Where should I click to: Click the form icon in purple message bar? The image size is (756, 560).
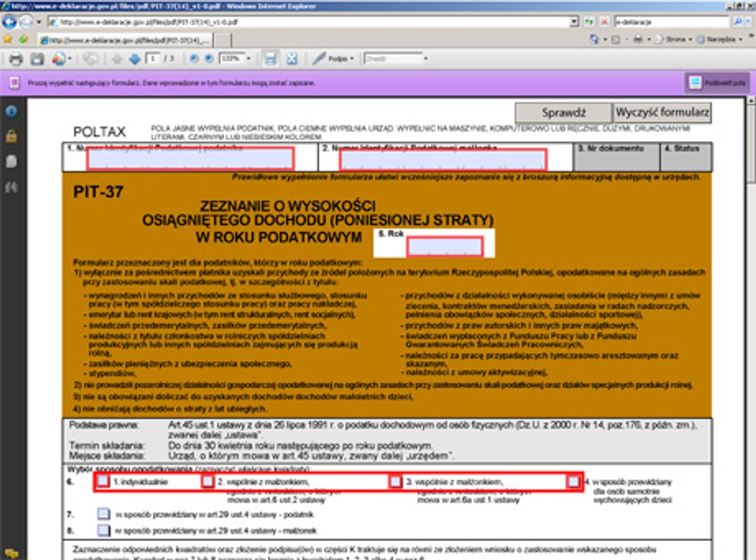click(x=14, y=83)
